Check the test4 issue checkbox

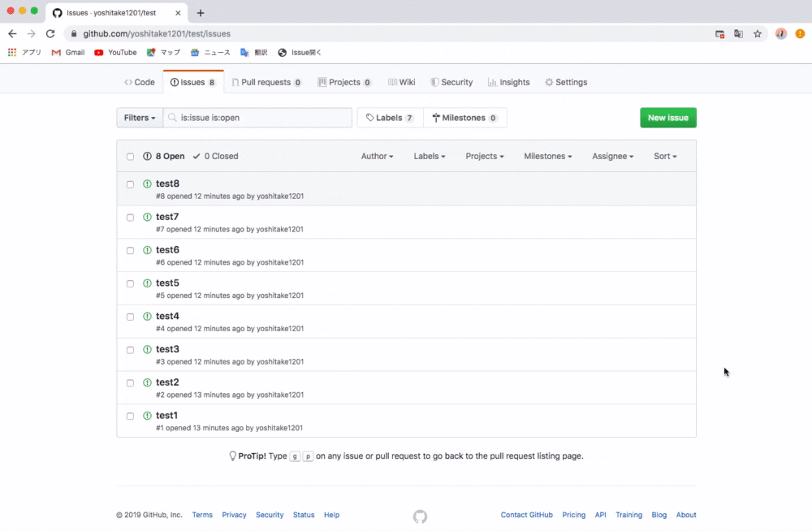click(x=130, y=317)
